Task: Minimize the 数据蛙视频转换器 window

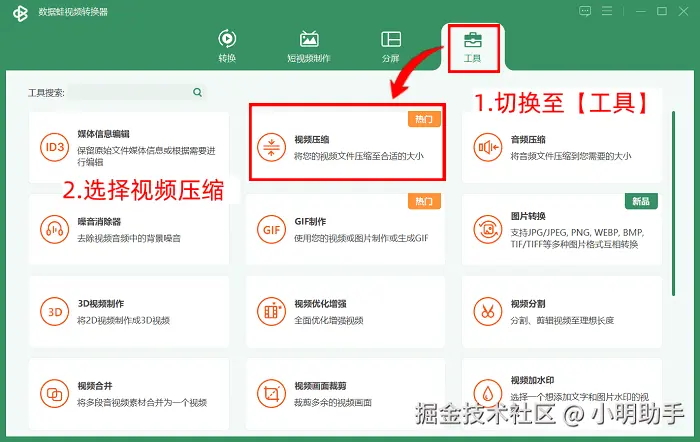Action: 641,11
